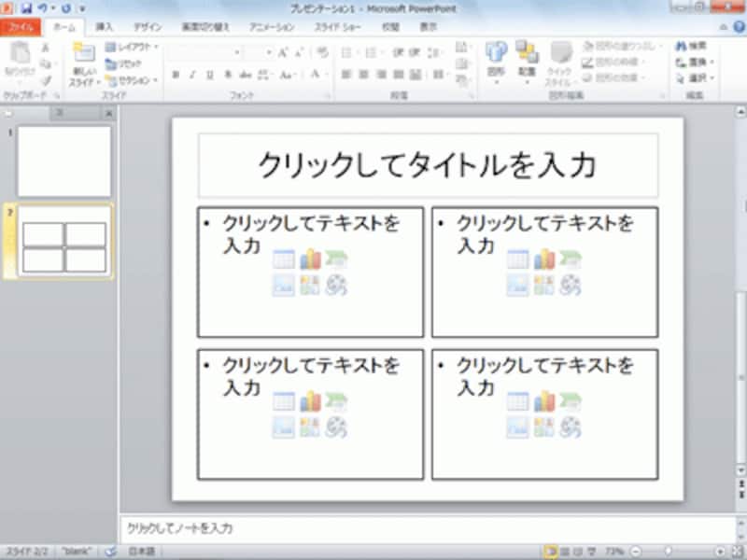Switch to the Review ribbon tab
This screenshot has height=560, width=747.
click(390, 27)
